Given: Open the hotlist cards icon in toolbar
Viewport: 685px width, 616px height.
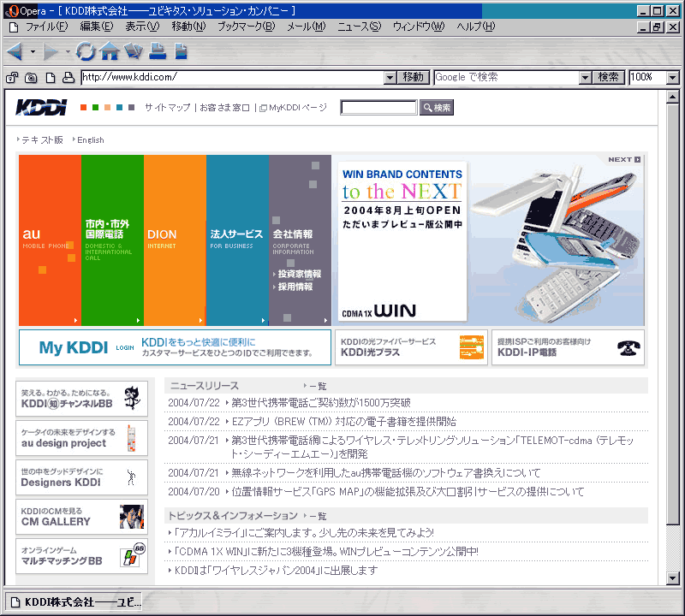Looking at the screenshot, I should 134,51.
